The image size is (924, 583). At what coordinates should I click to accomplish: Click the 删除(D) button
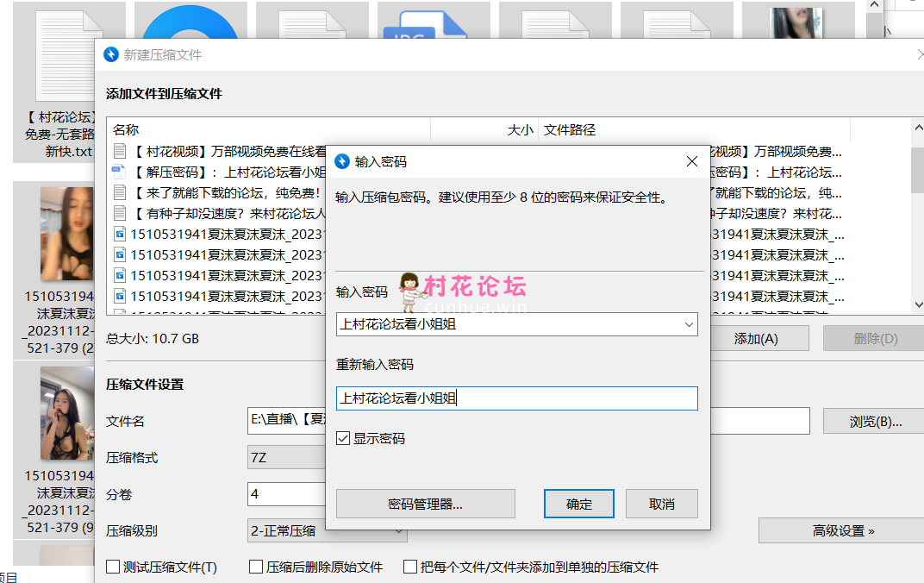(875, 338)
